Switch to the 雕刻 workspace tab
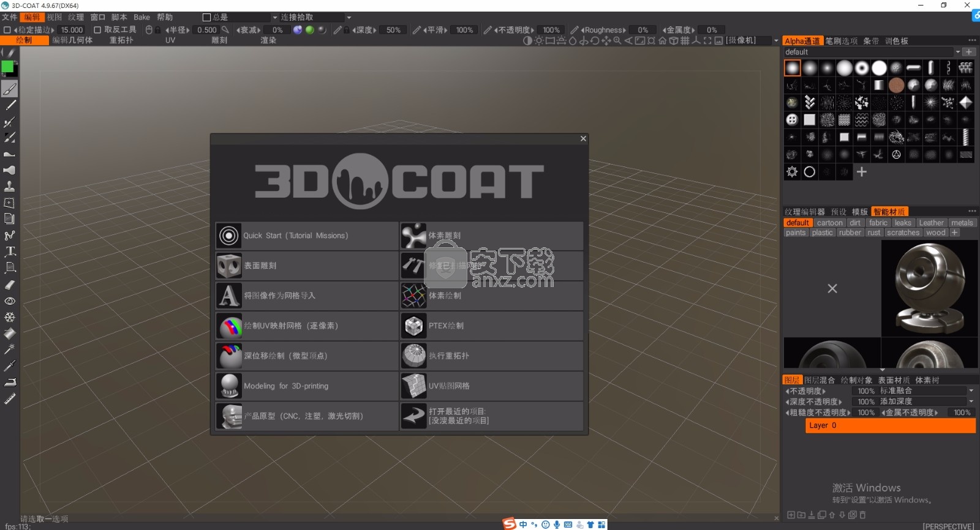The image size is (980, 530). (x=219, y=40)
